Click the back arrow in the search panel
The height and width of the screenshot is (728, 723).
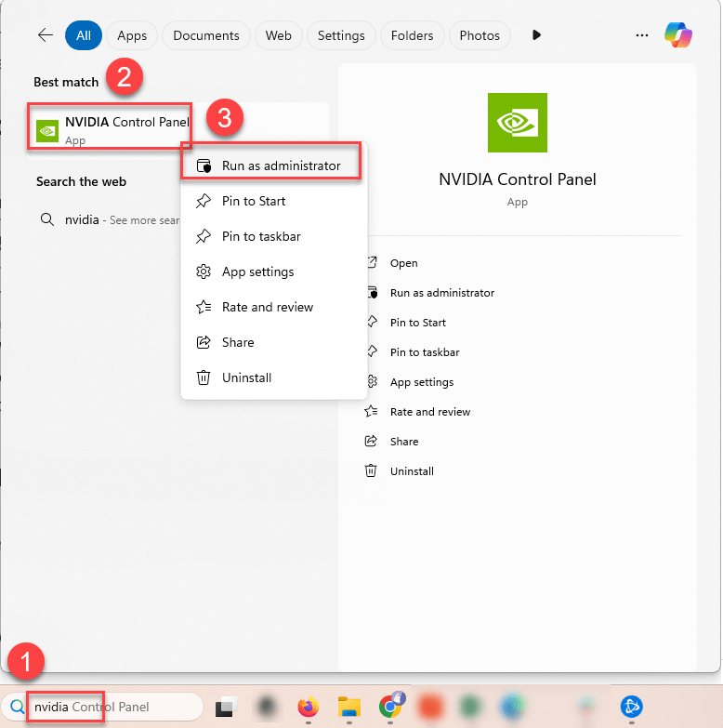45,35
